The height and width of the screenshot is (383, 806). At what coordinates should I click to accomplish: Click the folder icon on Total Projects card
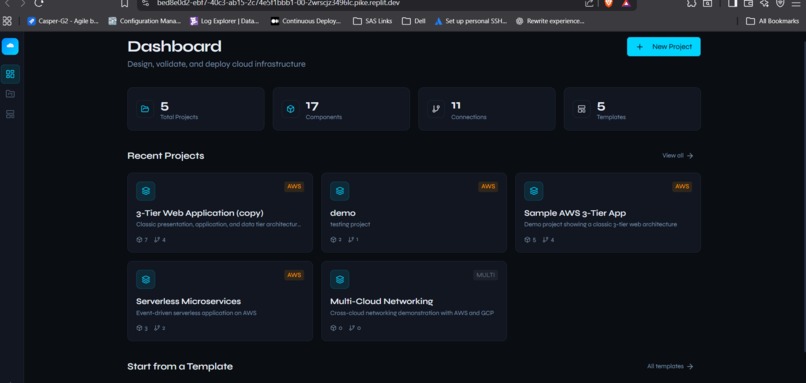pyautogui.click(x=145, y=109)
